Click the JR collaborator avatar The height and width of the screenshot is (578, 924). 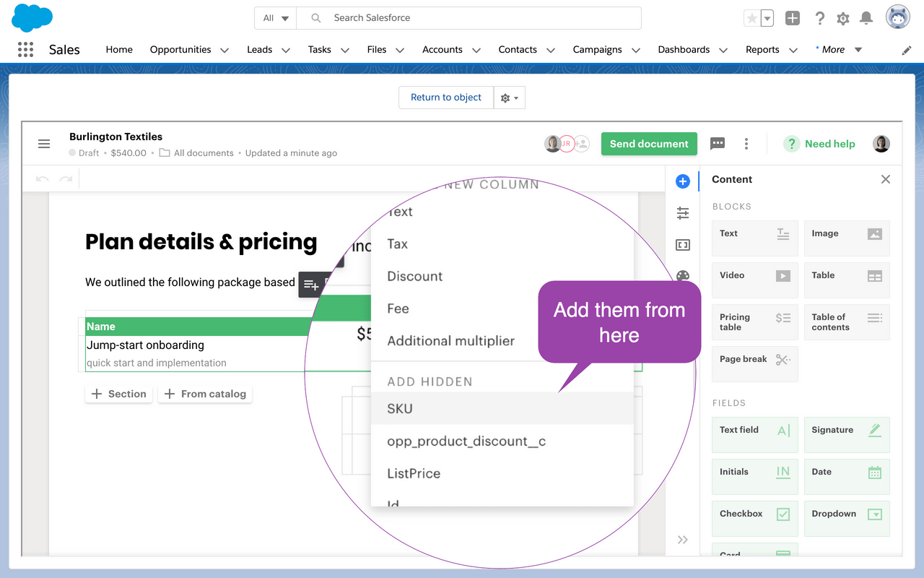coord(567,144)
